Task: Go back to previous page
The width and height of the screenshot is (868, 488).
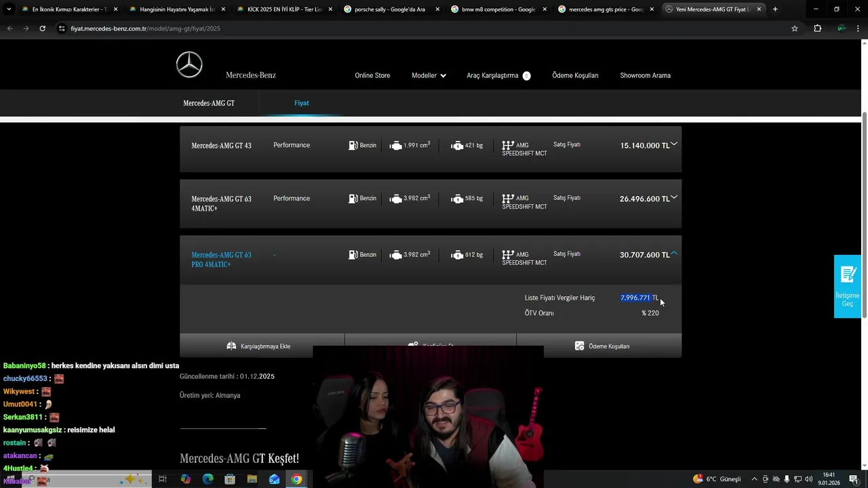Action: (x=10, y=28)
